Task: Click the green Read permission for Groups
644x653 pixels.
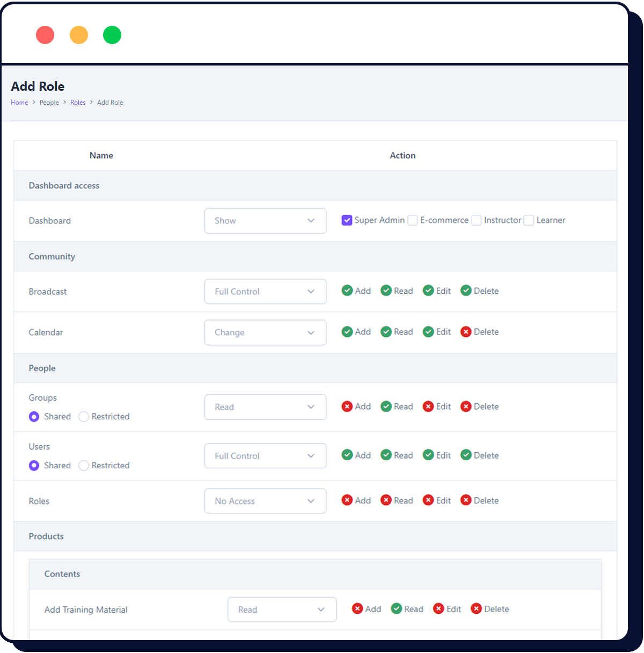Action: 387,407
